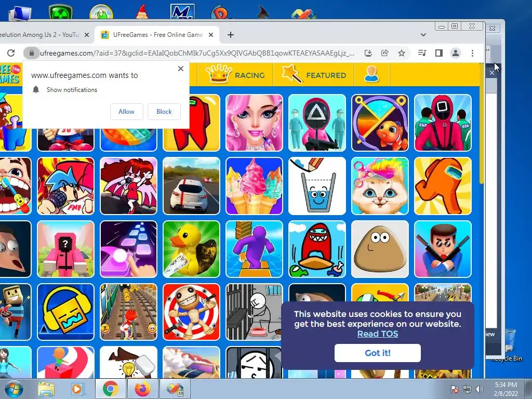Open the Geometry Dash headphones game
The width and height of the screenshot is (532, 399).
coord(65,312)
